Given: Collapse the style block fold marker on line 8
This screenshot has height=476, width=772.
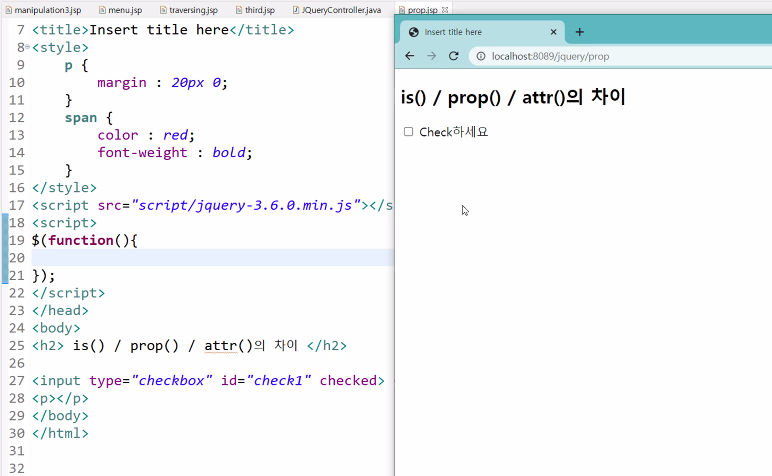Looking at the screenshot, I should (28, 47).
